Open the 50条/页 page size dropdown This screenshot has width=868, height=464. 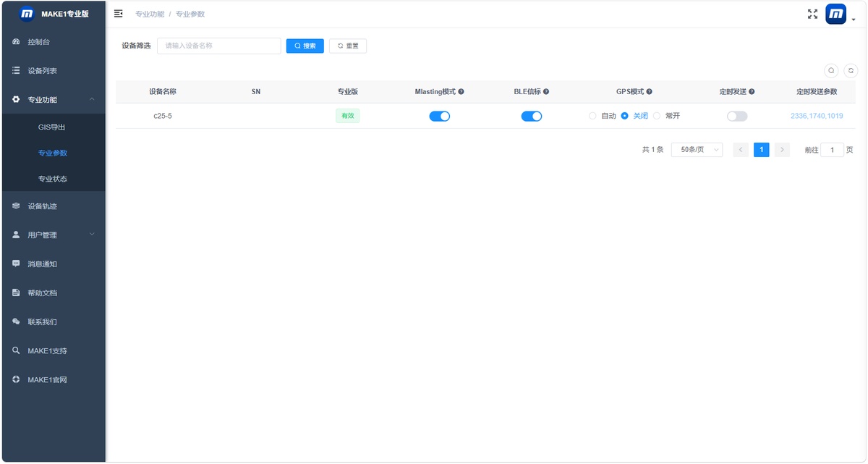[697, 150]
